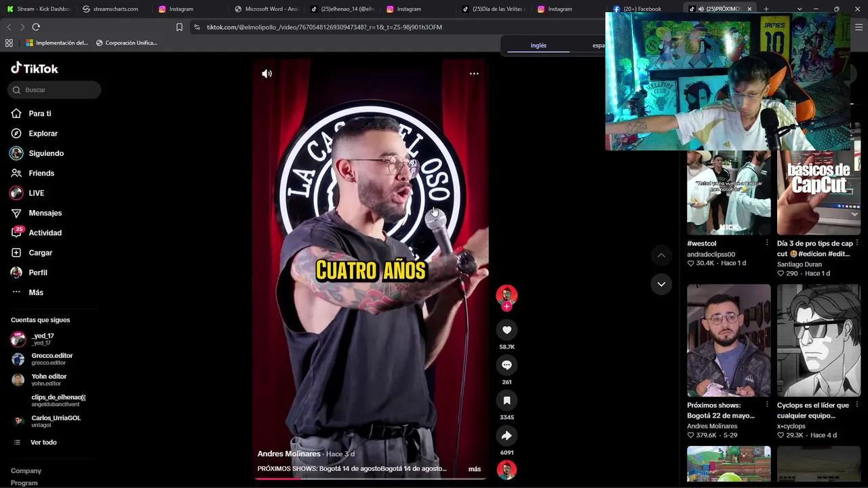Follow the creator via red plus badge

pos(507,306)
